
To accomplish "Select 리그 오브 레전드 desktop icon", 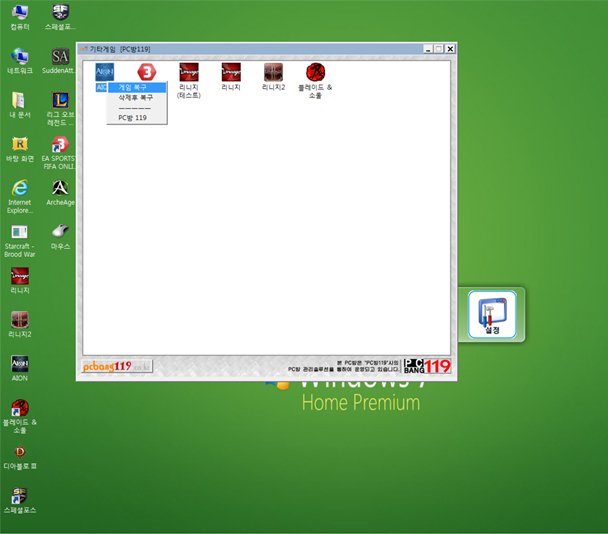I will click(60, 109).
